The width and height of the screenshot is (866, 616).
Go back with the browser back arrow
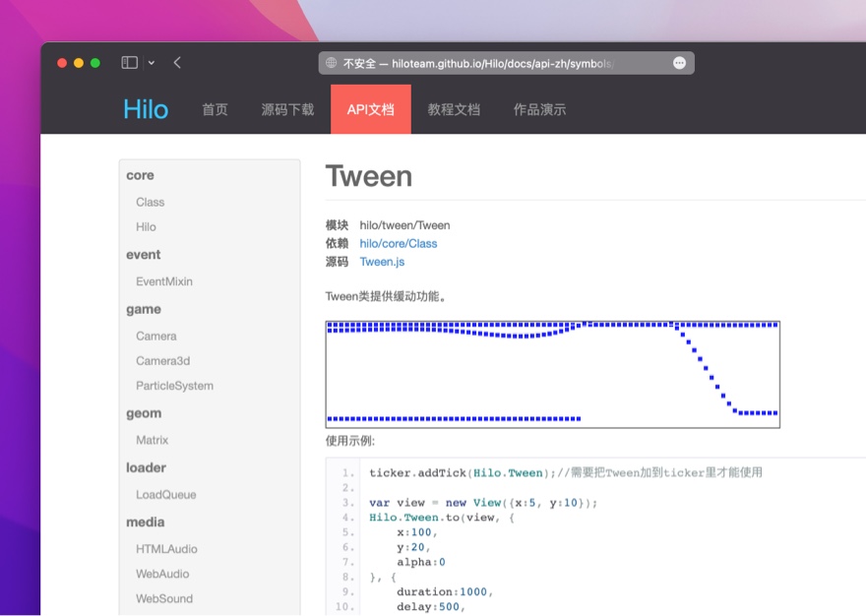coord(177,63)
